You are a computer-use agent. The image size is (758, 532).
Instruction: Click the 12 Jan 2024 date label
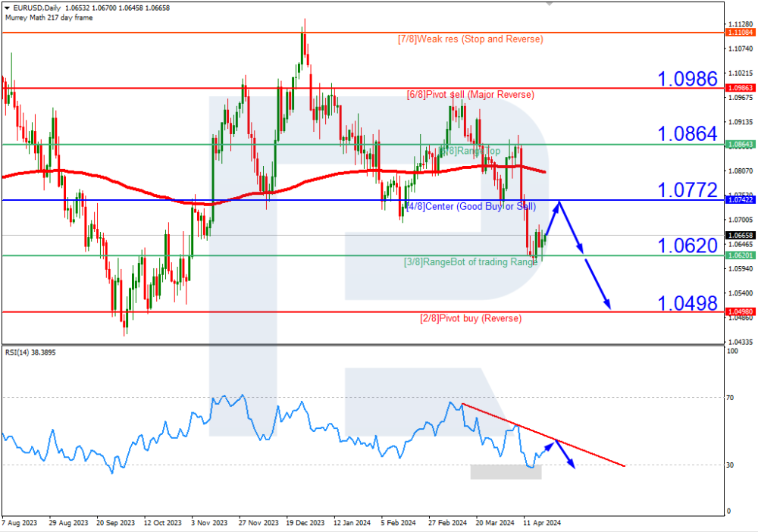point(352,523)
